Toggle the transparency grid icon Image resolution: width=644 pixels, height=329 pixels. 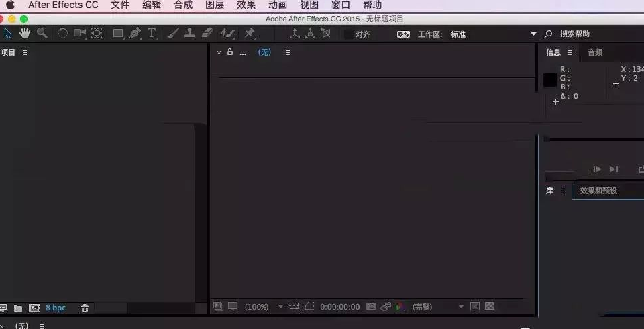(x=490, y=306)
